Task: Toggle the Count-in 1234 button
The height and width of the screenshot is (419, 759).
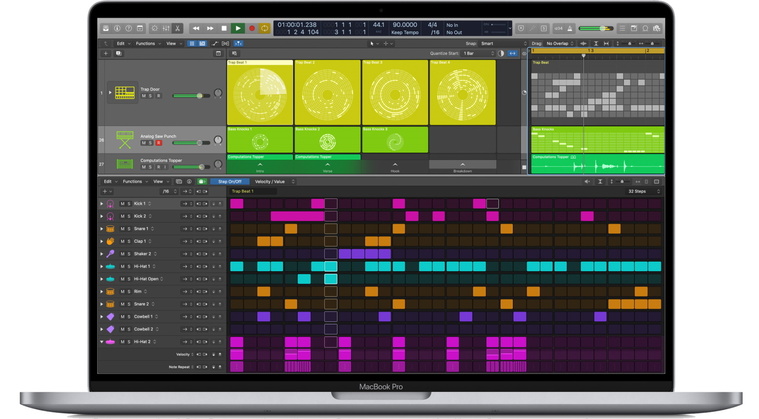Action: (558, 29)
